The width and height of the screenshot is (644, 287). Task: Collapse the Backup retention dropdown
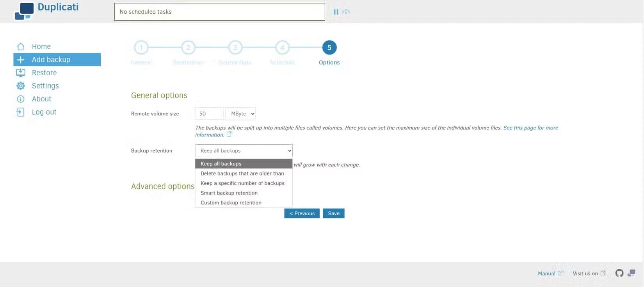coord(244,151)
